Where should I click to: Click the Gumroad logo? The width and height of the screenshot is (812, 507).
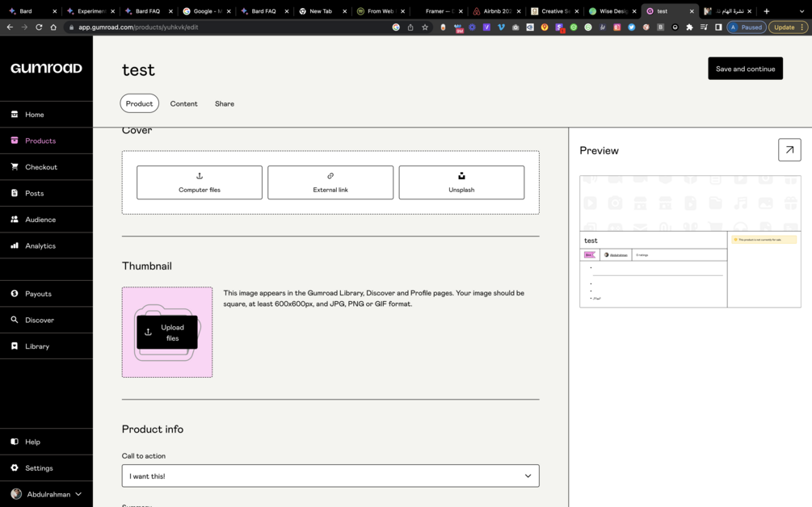pos(46,69)
